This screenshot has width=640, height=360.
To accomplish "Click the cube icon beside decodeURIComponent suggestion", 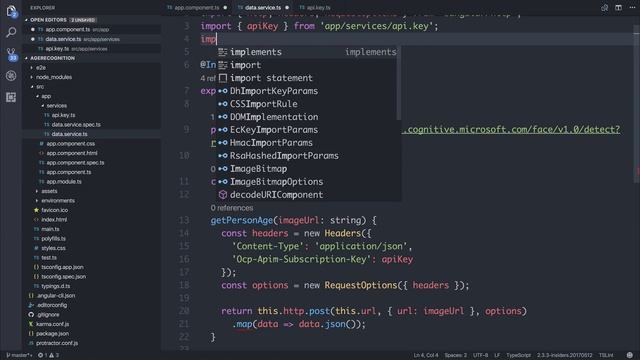I will (222, 195).
